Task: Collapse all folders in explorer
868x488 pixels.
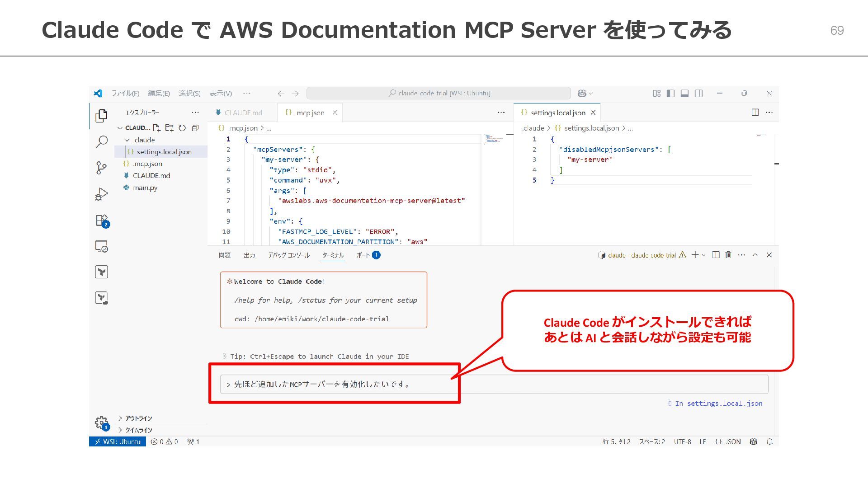Action: (195, 128)
